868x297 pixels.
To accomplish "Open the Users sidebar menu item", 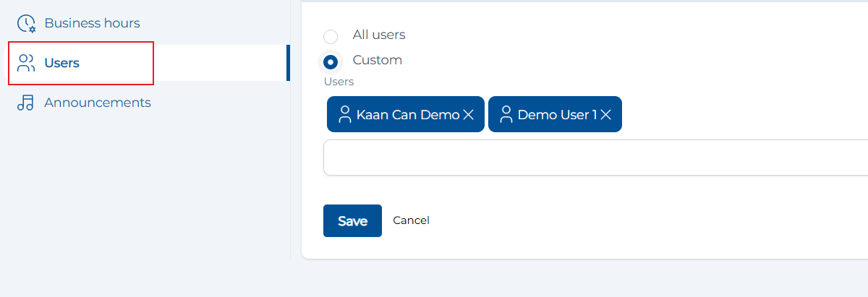I will [x=61, y=63].
